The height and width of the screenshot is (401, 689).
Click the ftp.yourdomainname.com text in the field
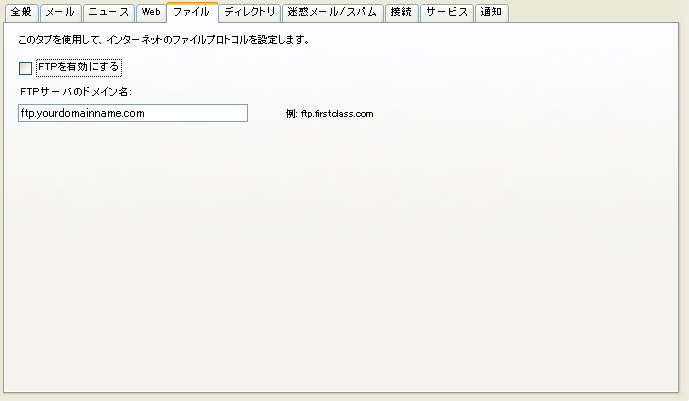83,114
